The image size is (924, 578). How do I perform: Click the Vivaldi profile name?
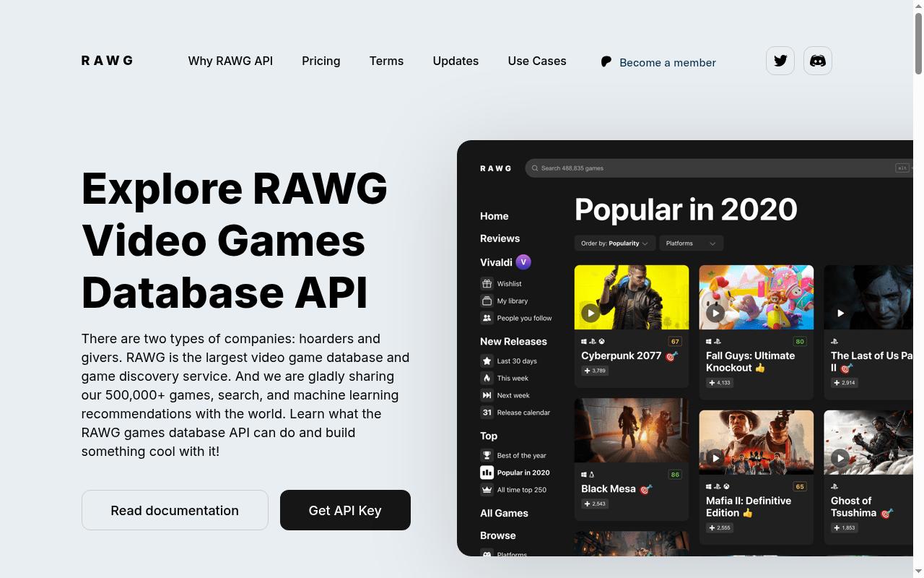tap(496, 262)
